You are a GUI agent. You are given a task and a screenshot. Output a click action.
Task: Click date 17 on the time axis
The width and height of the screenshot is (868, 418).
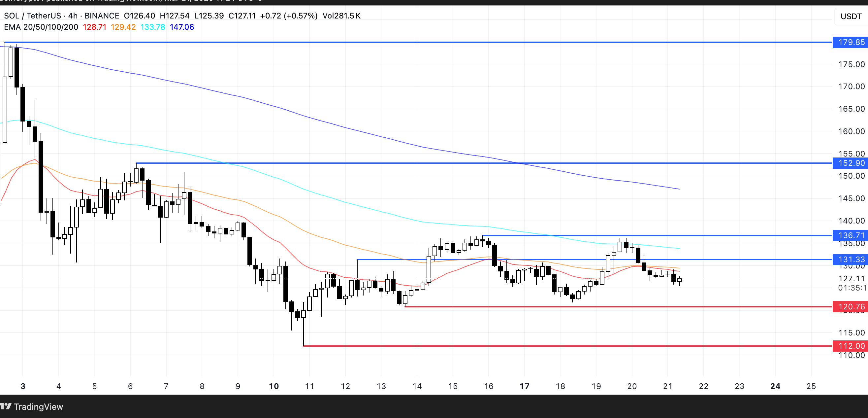524,386
